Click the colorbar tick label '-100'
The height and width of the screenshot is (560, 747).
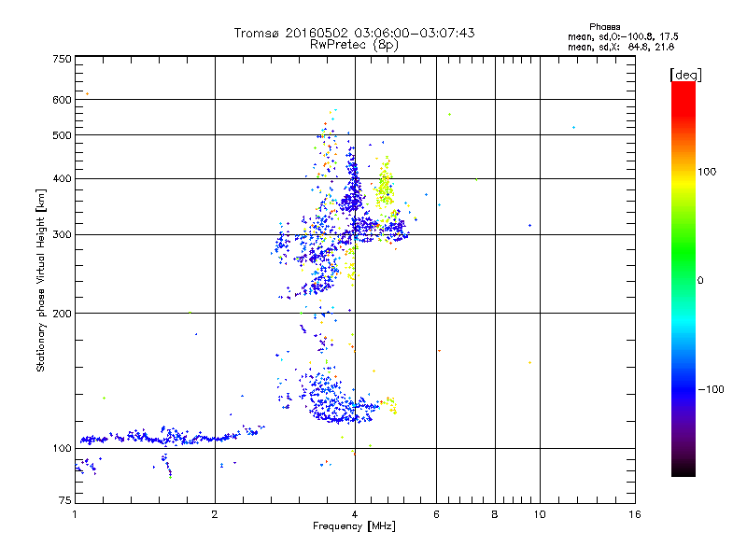click(711, 389)
